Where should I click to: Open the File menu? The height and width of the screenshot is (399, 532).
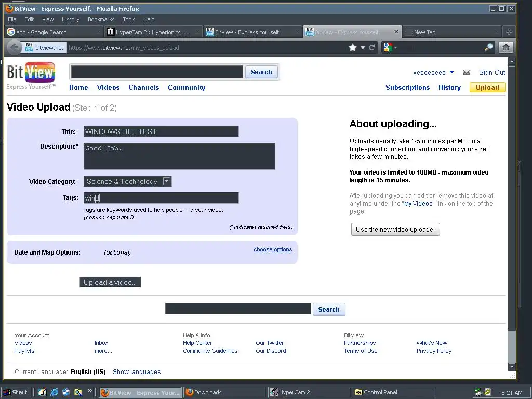[x=12, y=19]
